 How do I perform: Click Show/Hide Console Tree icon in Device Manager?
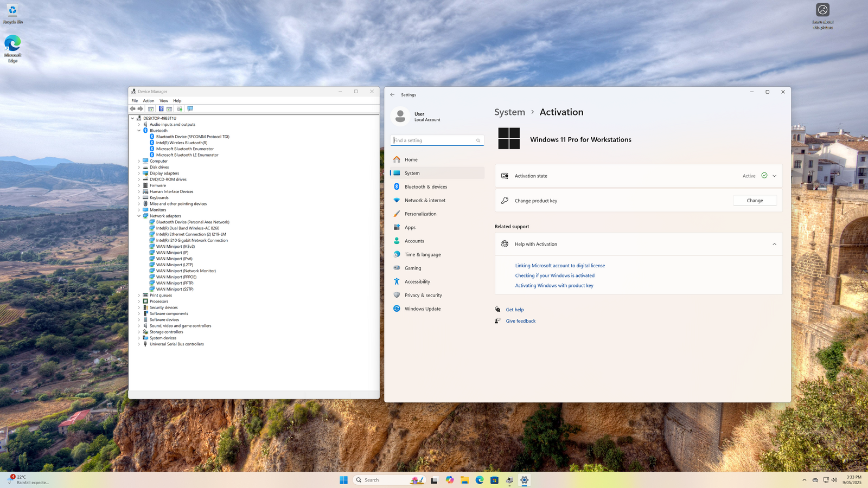click(x=151, y=108)
